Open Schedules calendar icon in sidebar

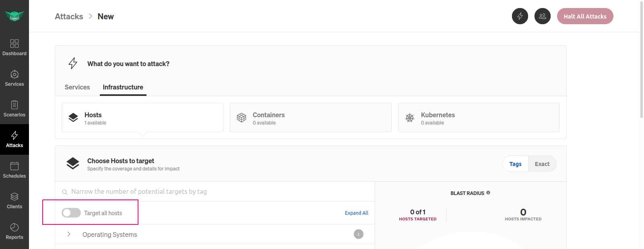coord(14,166)
